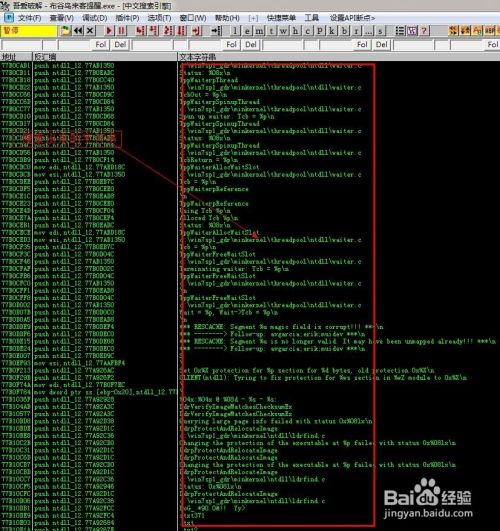
Task: Select row 'Querying large page info failed with status'
Action: (276, 421)
